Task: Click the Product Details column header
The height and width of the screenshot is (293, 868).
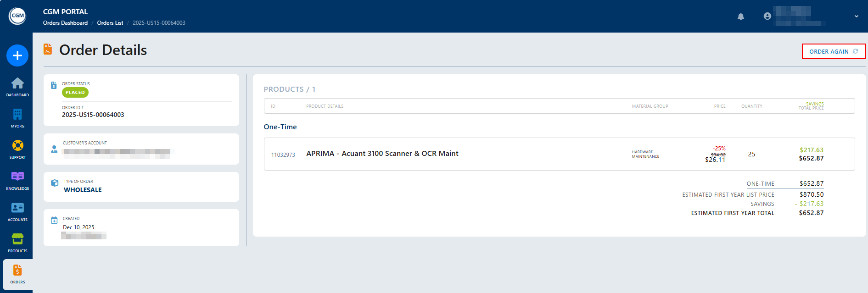Action: 325,106
